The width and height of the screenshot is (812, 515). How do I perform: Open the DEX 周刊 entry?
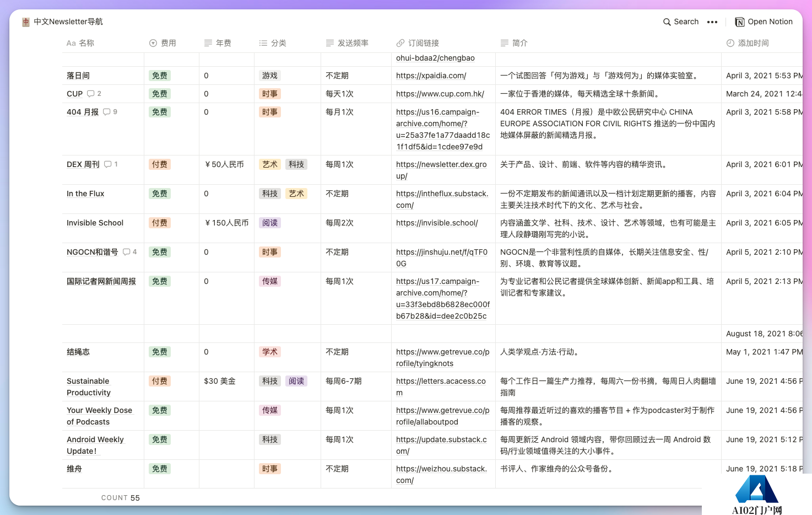[83, 165]
